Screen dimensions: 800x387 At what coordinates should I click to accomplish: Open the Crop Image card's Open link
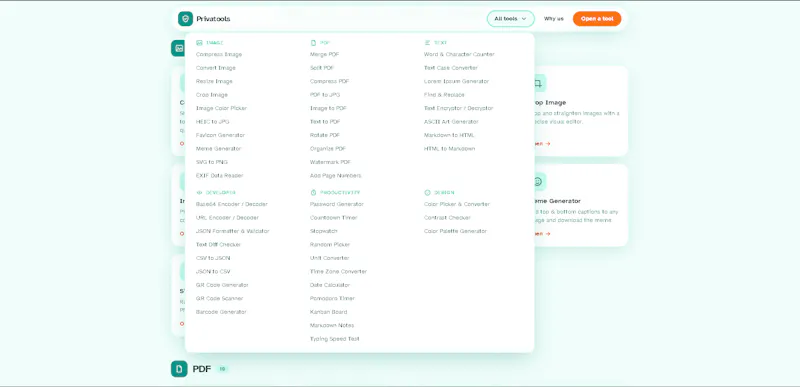[541, 144]
